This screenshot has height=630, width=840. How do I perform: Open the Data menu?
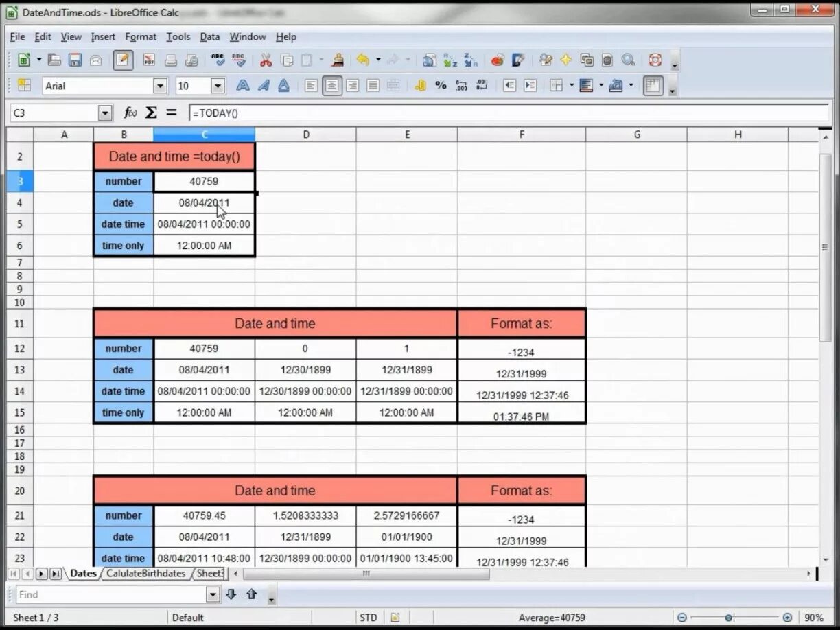(x=210, y=37)
